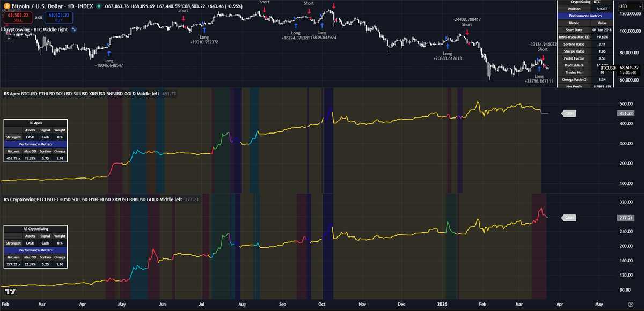Click the CASH label in the RS Apex pane

point(569,113)
